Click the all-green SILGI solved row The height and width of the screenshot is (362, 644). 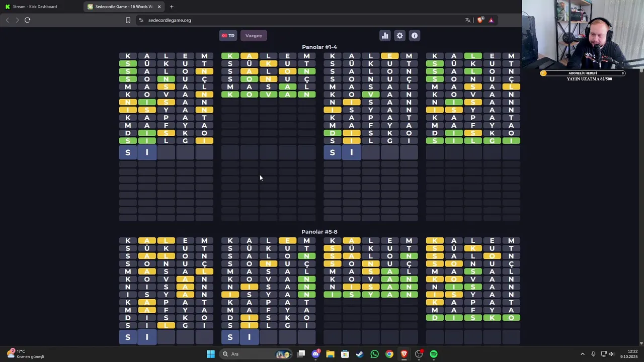point(473,141)
